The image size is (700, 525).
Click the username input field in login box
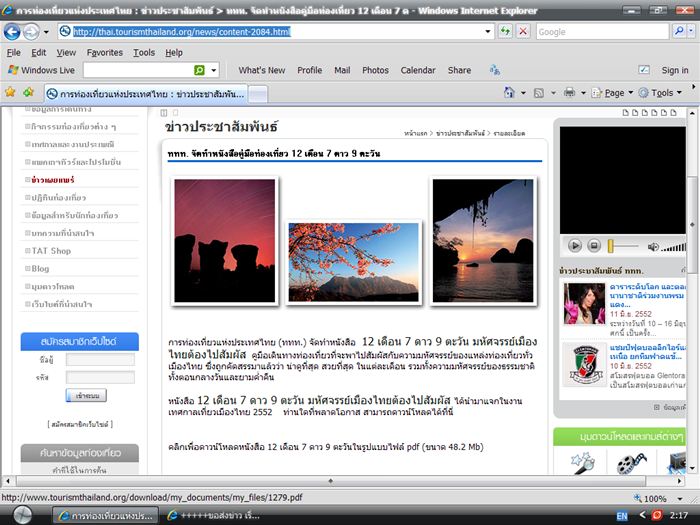click(x=99, y=359)
